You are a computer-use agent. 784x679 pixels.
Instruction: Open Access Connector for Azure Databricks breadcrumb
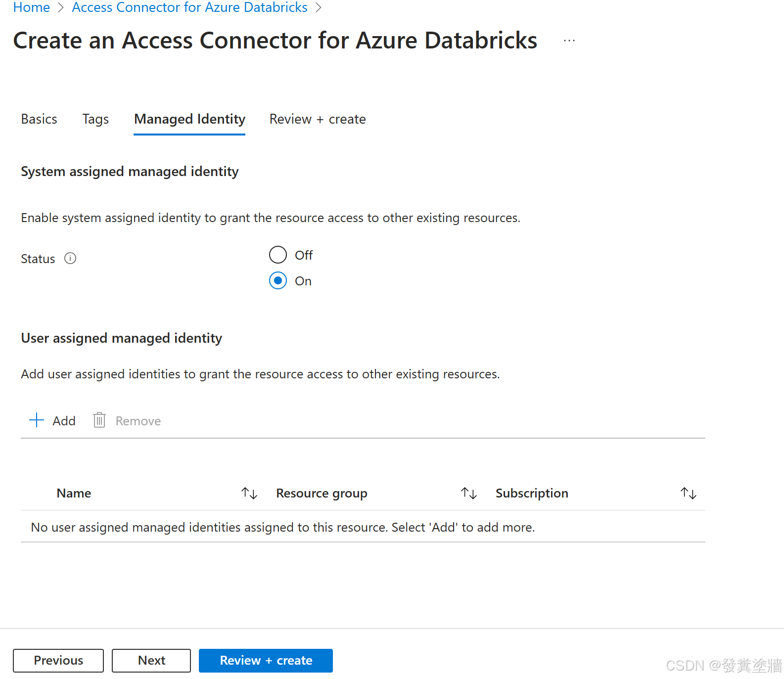coord(190,7)
